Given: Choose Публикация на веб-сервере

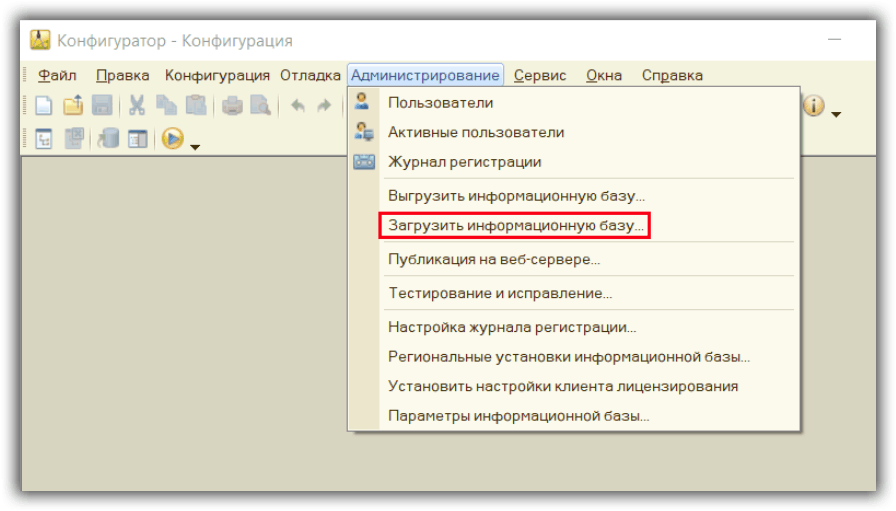Looking at the screenshot, I should pos(494,259).
